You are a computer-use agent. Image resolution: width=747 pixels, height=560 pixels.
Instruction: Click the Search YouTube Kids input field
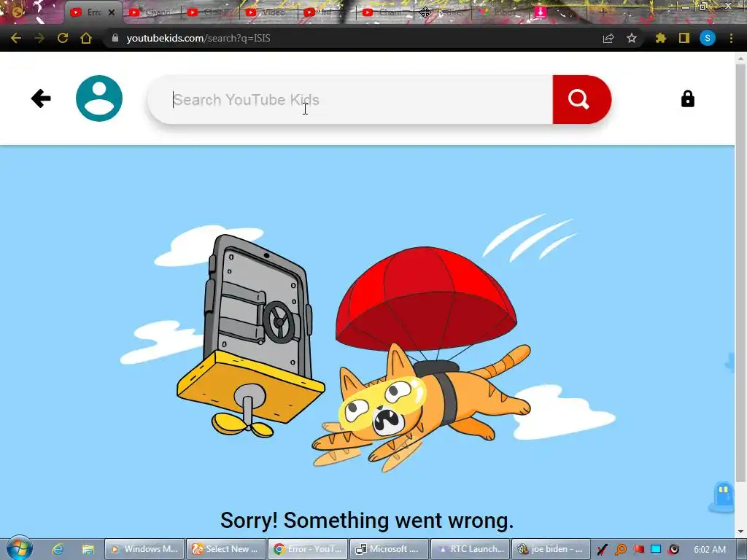pyautogui.click(x=350, y=99)
